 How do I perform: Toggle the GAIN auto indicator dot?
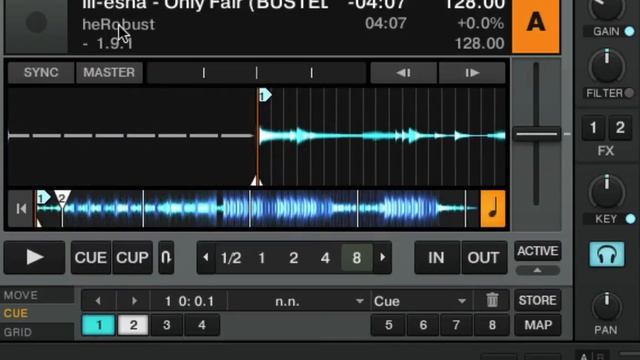coord(630,31)
